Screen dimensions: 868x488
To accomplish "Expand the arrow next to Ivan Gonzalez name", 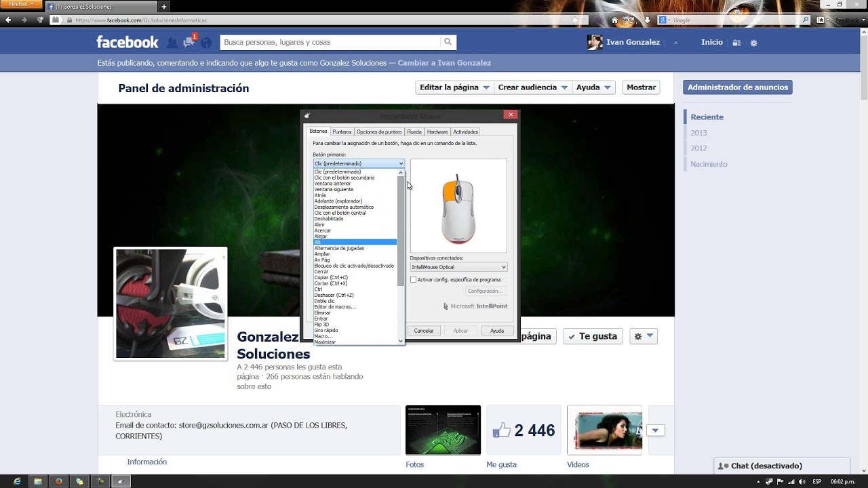I will point(675,43).
